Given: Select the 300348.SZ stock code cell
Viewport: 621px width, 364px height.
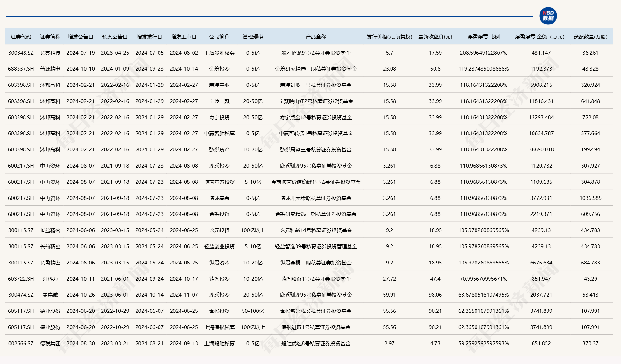Looking at the screenshot, I should 21,53.
